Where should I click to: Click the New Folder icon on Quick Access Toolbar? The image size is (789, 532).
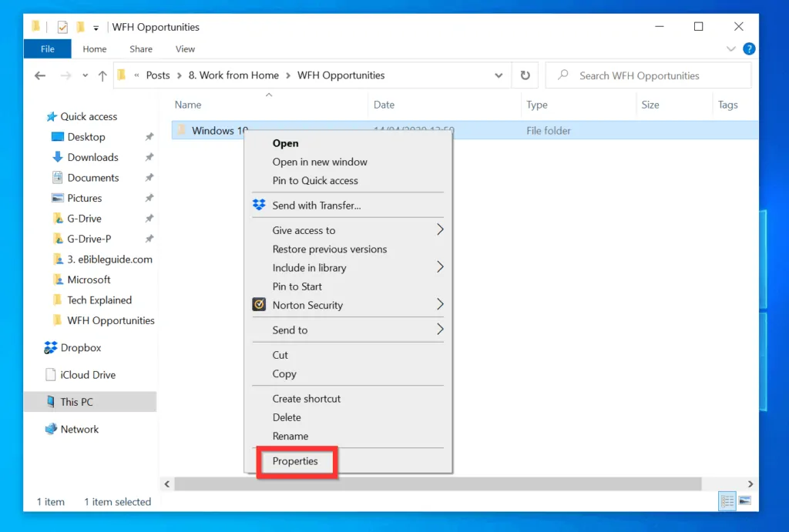79,25
